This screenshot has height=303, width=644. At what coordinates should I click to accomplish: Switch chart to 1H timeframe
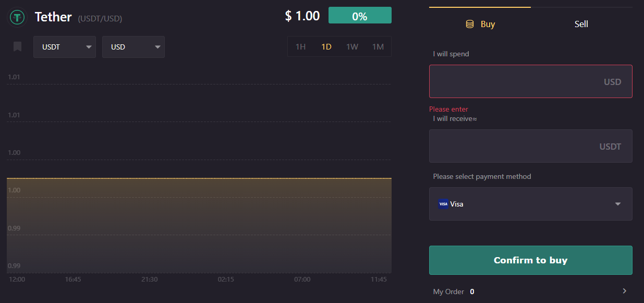300,46
